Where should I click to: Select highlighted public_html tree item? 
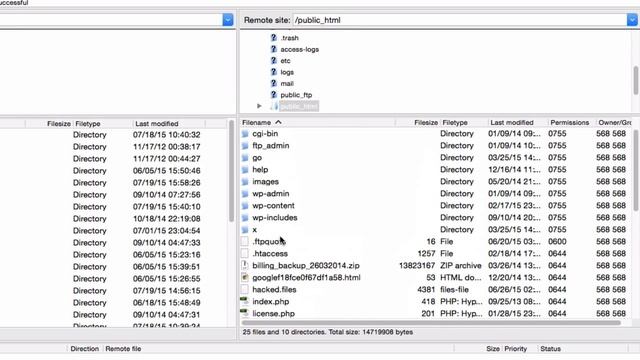299,107
